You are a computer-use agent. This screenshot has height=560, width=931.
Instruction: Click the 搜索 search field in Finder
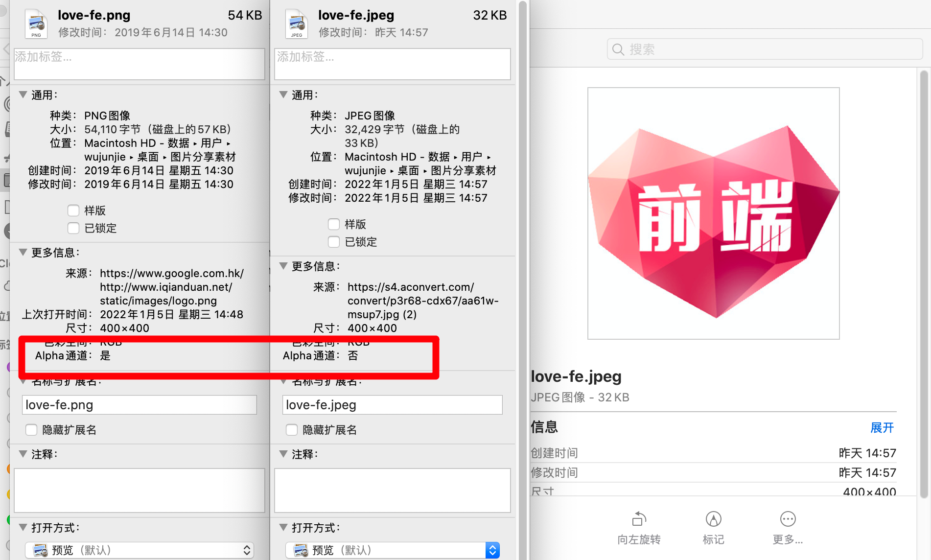[765, 49]
